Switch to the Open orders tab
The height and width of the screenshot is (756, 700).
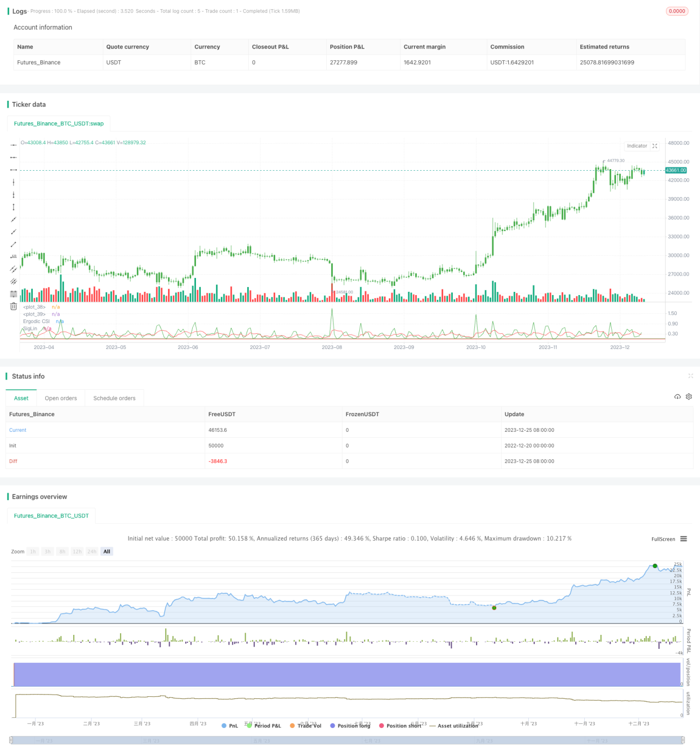61,398
